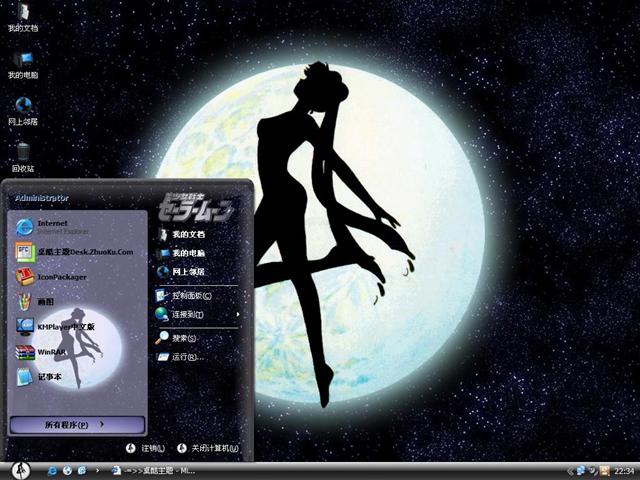The image size is (640, 480).
Task: Click the volume tray icon
Action: tap(593, 471)
